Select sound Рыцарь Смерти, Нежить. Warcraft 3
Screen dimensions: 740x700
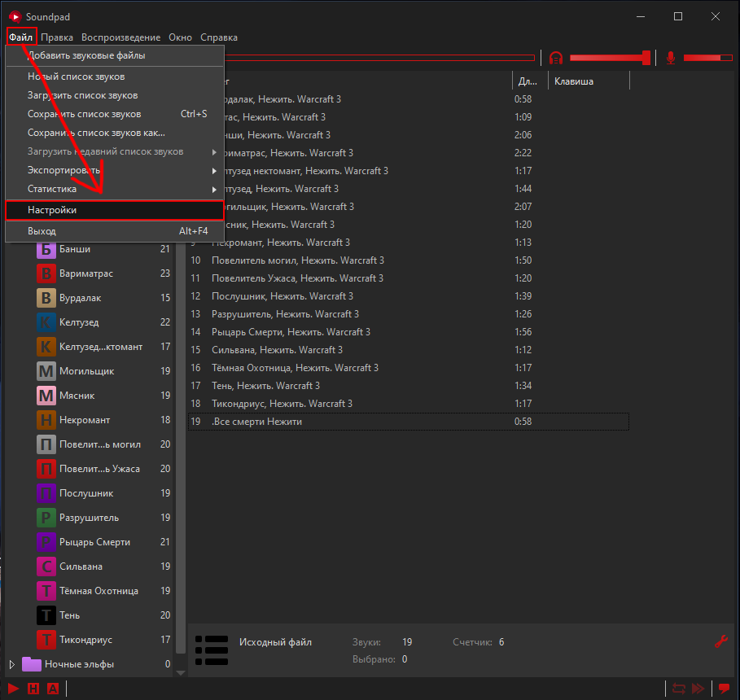409,332
